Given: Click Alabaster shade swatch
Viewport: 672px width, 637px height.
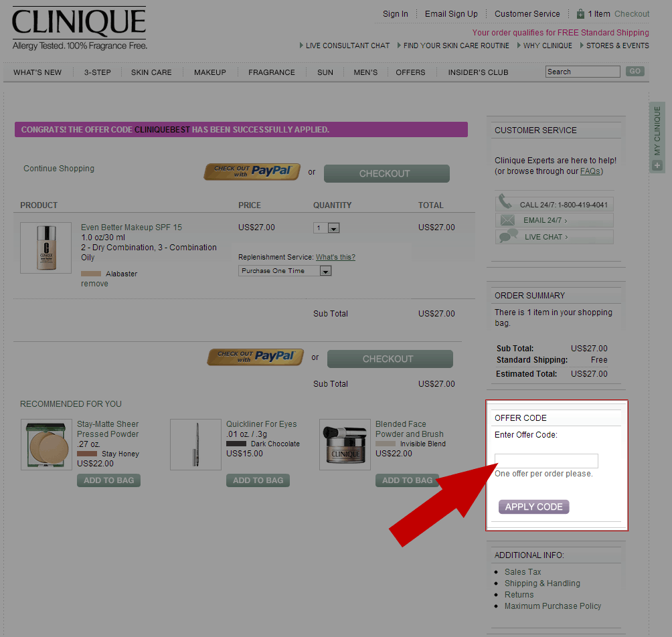Looking at the screenshot, I should coord(91,274).
